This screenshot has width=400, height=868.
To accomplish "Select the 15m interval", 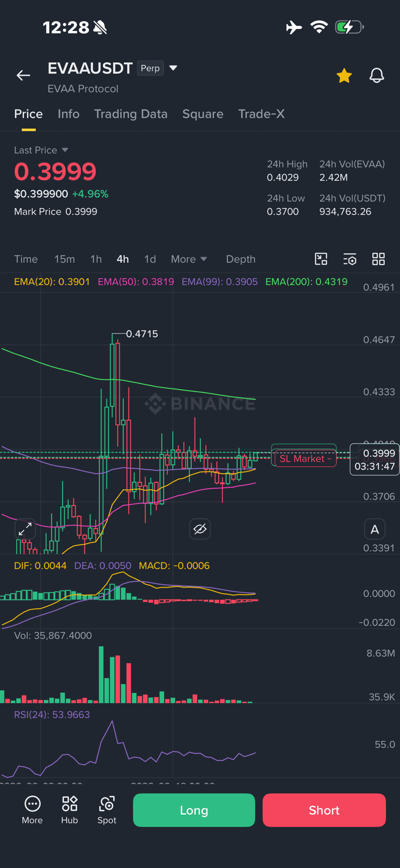I will point(64,259).
